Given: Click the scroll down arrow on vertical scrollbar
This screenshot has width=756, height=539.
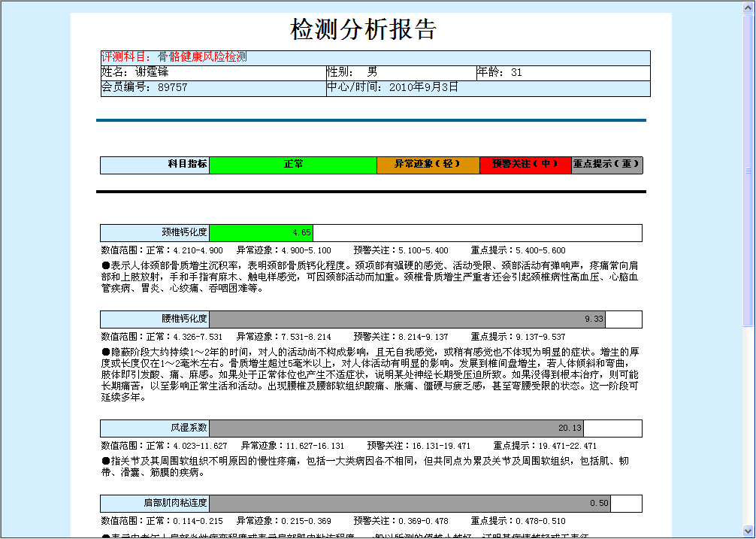Looking at the screenshot, I should point(748,531).
